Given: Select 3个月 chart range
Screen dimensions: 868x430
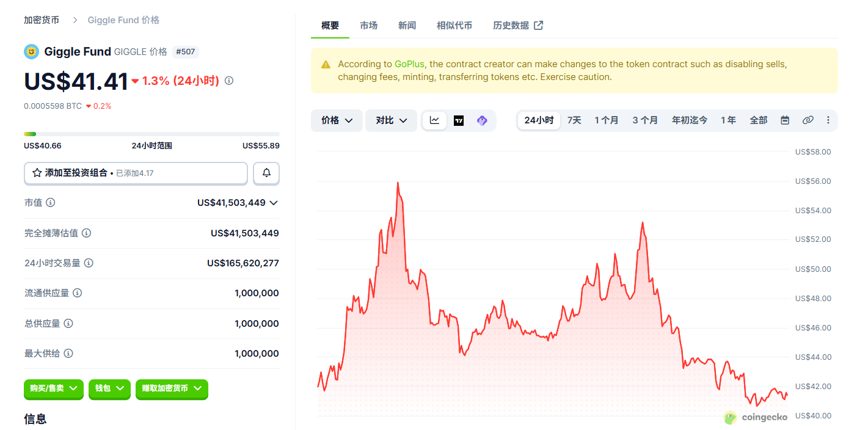Looking at the screenshot, I should [x=645, y=120].
